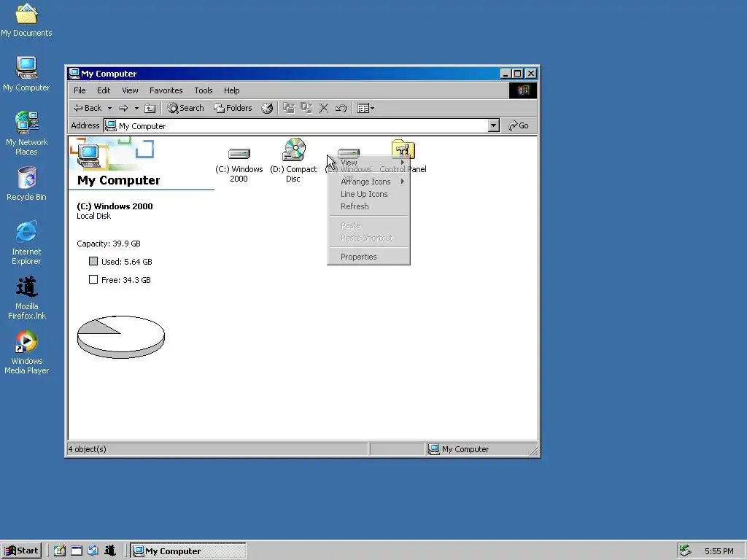Image resolution: width=747 pixels, height=560 pixels.
Task: Click inside the Address field showing My Computer
Action: [x=296, y=125]
